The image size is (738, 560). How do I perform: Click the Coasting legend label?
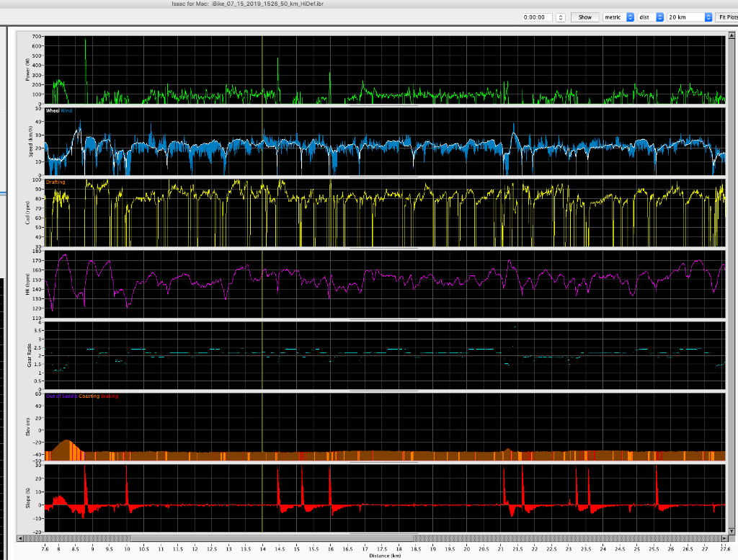89,396
